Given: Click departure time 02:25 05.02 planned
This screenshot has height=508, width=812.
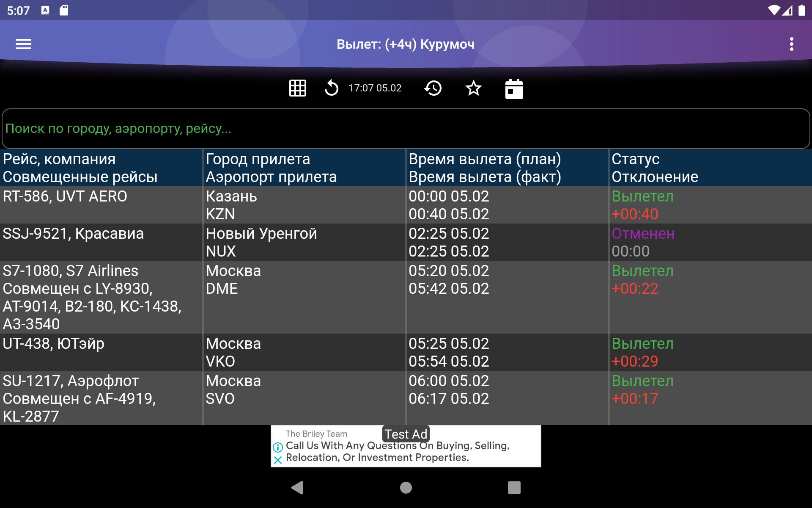Looking at the screenshot, I should 449,234.
